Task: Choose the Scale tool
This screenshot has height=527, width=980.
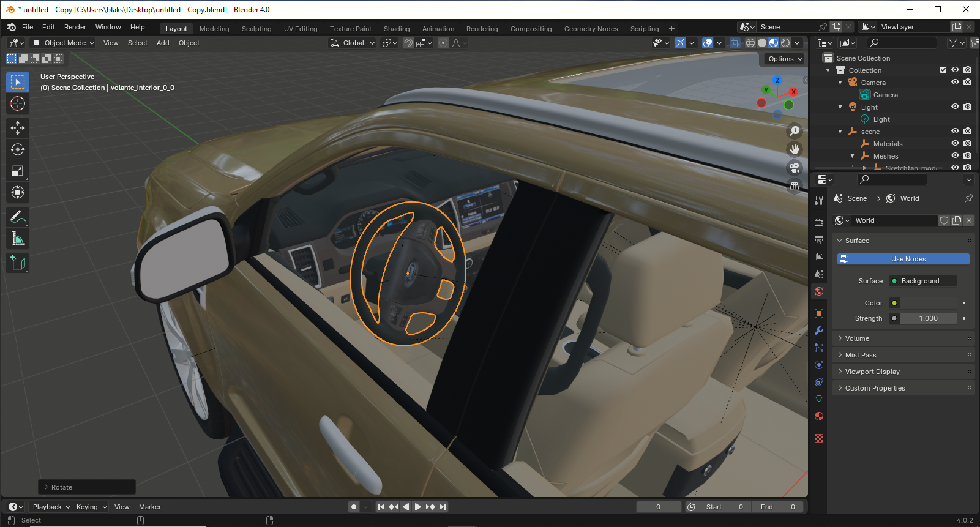Action: click(x=18, y=171)
